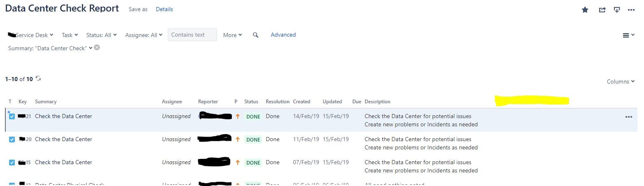This screenshot has height=186, width=644.
Task: Toggle checkbox for issue 15
Action: pyautogui.click(x=12, y=163)
